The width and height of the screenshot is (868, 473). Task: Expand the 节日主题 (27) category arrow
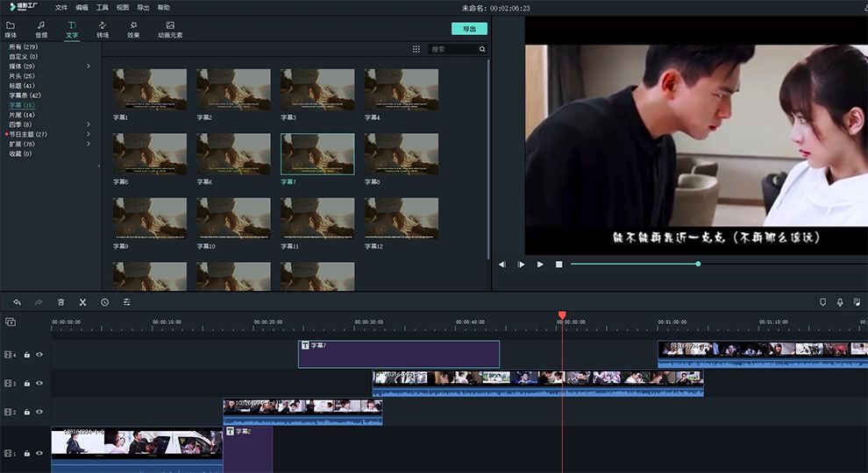pyautogui.click(x=88, y=134)
